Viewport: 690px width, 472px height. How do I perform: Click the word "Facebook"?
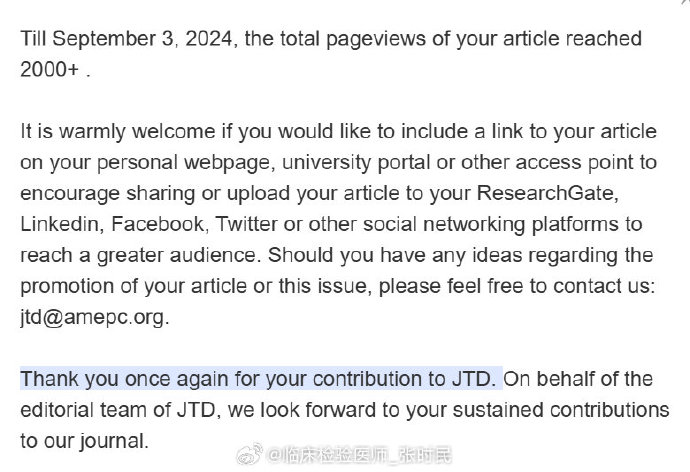click(x=157, y=224)
